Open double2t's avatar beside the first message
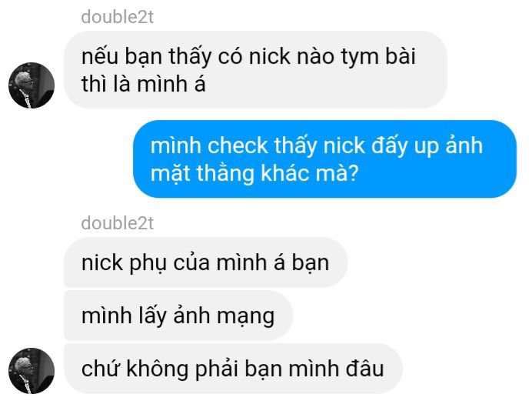 pos(32,85)
